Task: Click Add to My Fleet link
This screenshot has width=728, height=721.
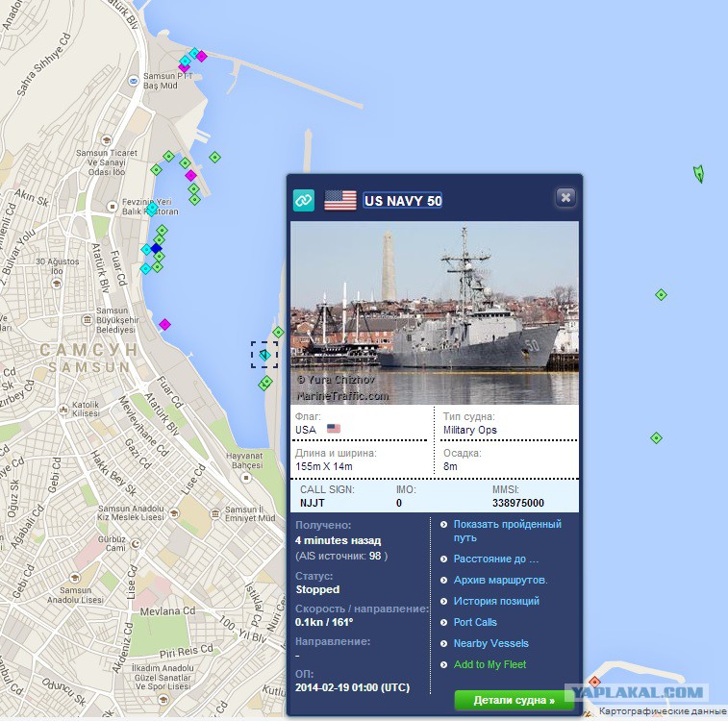Action: (490, 664)
